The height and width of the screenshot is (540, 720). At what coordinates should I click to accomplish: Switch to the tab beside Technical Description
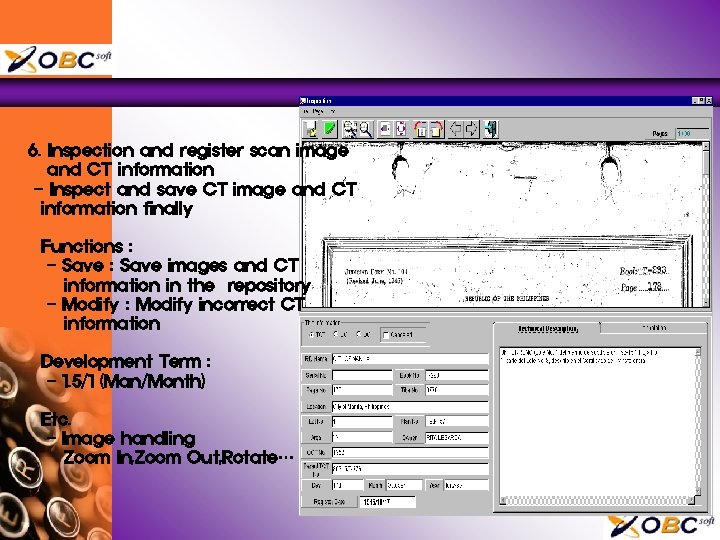[x=653, y=328]
